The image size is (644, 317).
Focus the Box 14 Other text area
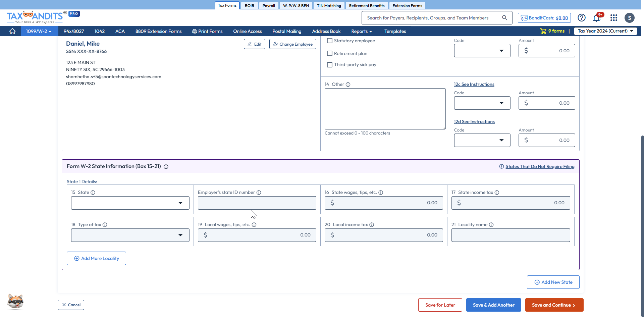[385, 109]
